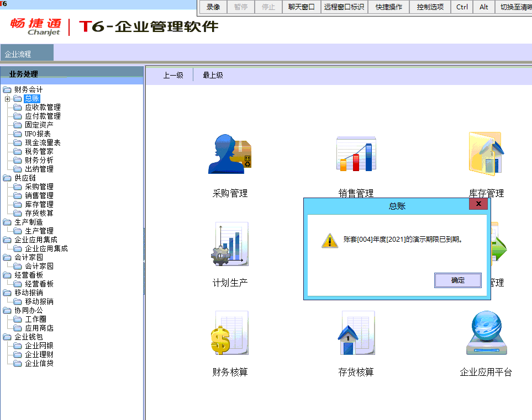532x420 pixels.
Task: Click the 固定资产 folder icon
Action: click(x=18, y=125)
